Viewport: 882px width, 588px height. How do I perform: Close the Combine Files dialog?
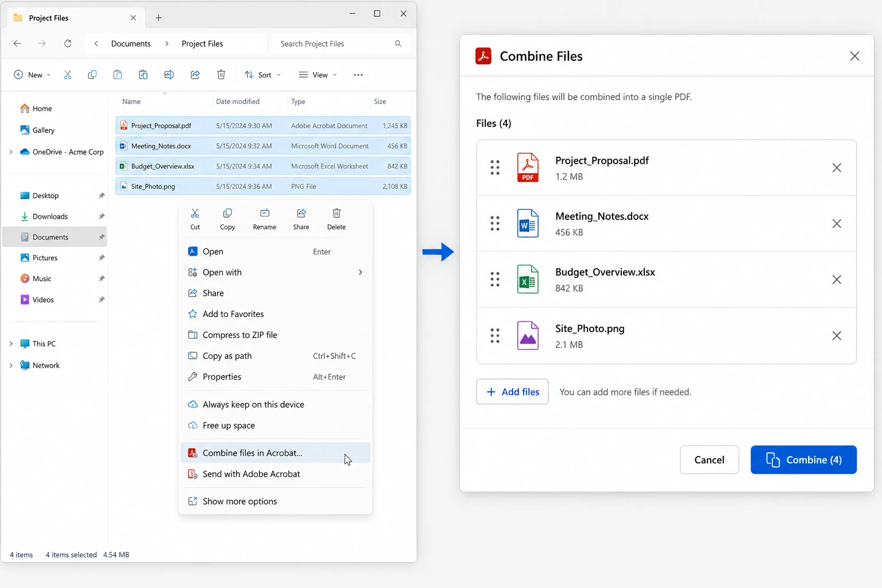click(x=854, y=56)
